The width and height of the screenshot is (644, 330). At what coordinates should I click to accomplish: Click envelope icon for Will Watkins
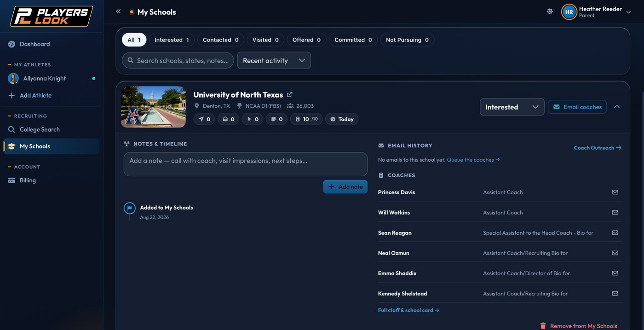615,212
